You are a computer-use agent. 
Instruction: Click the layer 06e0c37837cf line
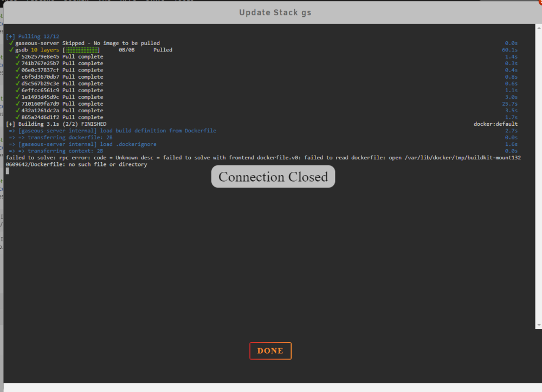pos(59,70)
